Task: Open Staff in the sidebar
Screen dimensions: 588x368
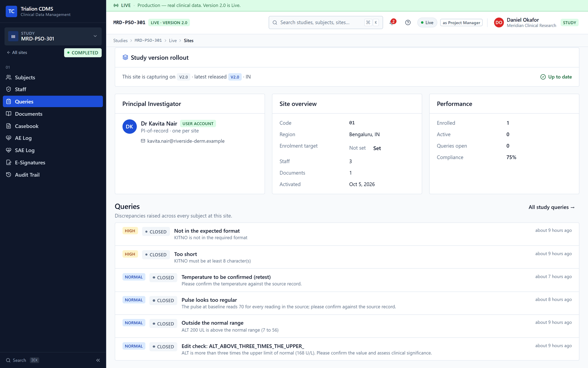Action: [x=53, y=89]
